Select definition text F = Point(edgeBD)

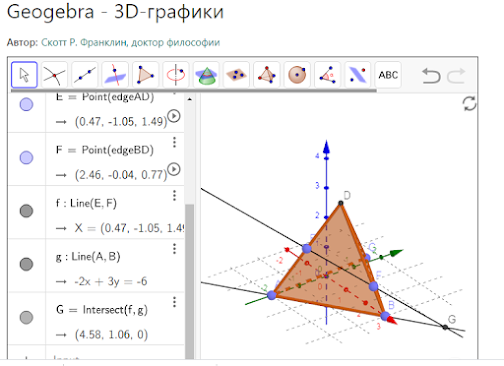point(105,150)
